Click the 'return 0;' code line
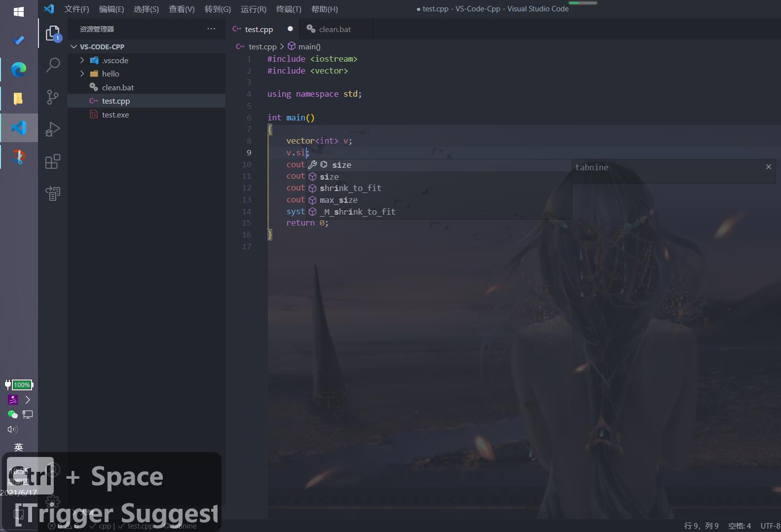This screenshot has height=532, width=781. [x=307, y=223]
